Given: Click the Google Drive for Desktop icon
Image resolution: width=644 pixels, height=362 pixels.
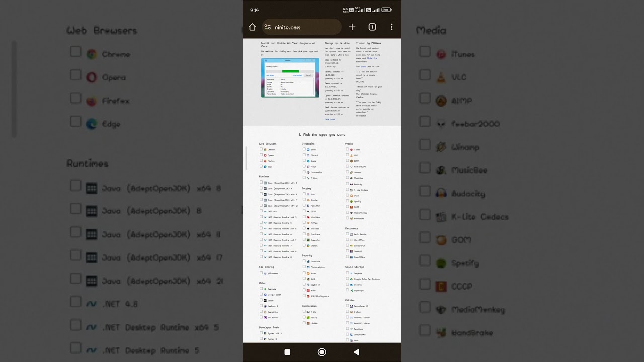Looking at the screenshot, I should 352,279.
